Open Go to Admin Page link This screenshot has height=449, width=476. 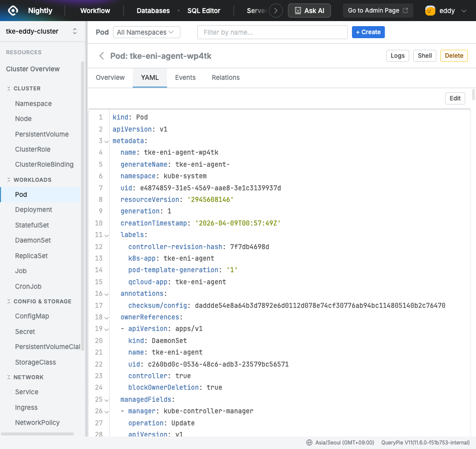click(378, 11)
